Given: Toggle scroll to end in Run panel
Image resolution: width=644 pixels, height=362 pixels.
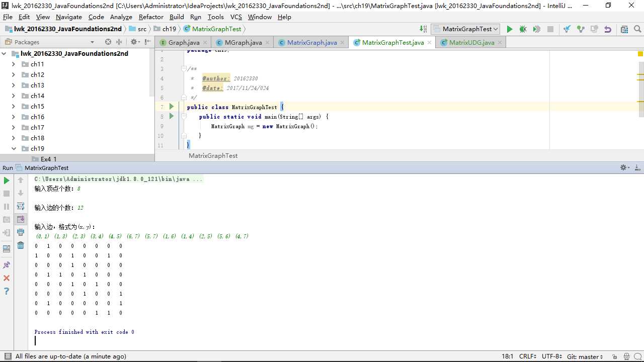Looking at the screenshot, I should pos(21,219).
